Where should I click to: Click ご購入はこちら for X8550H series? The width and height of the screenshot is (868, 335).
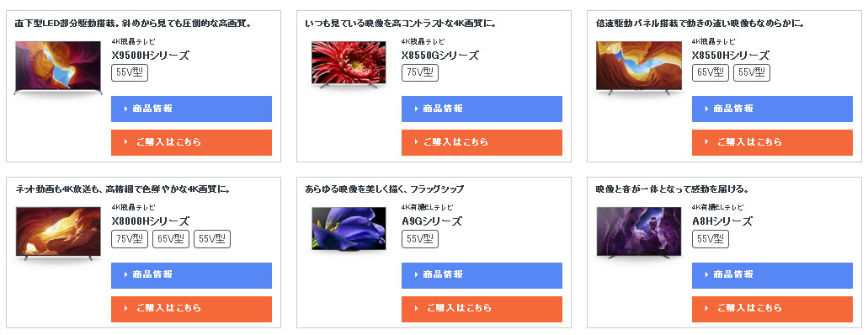(772, 142)
